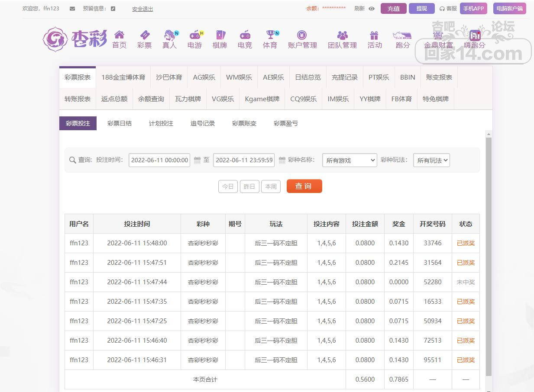Click the 体育 trophy icon

(270, 35)
